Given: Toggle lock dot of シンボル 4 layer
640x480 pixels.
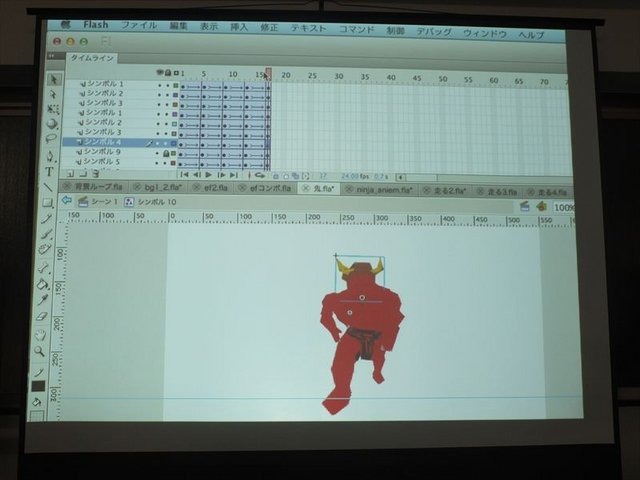Looking at the screenshot, I should [165, 144].
